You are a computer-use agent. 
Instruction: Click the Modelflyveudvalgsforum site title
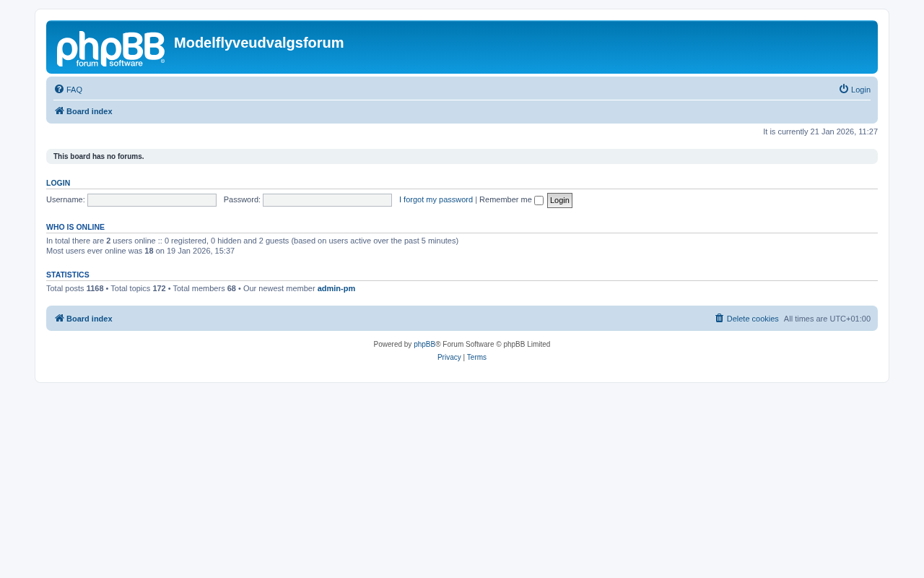[x=259, y=43]
